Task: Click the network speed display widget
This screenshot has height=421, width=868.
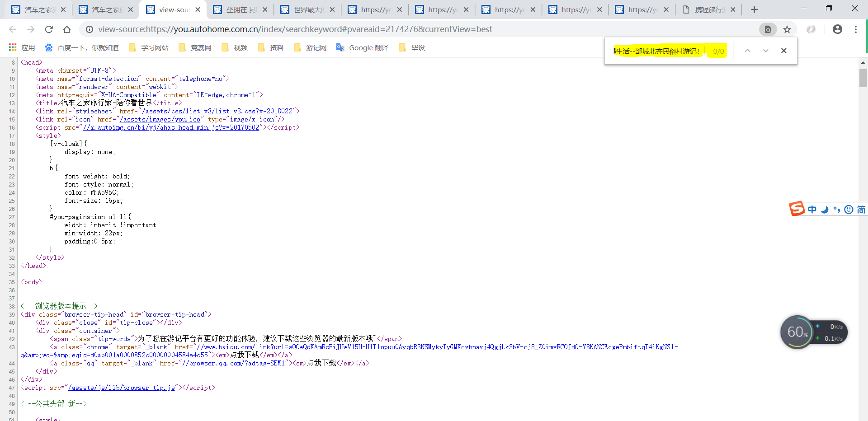Action: [x=830, y=332]
